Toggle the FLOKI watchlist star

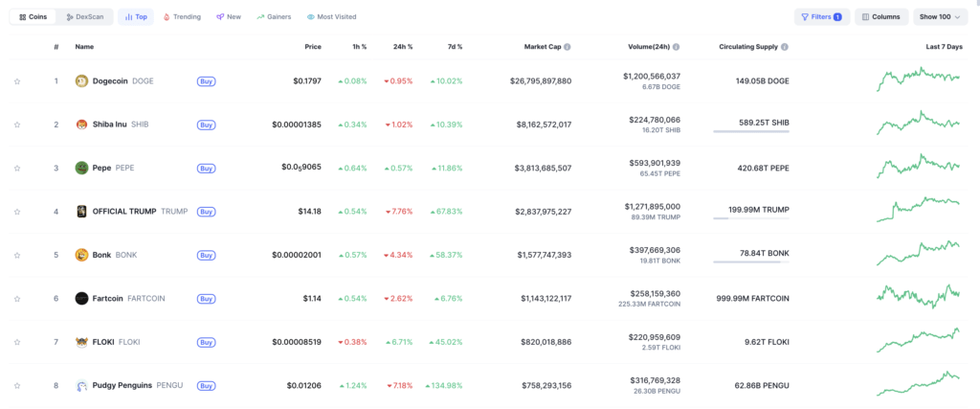coord(17,342)
